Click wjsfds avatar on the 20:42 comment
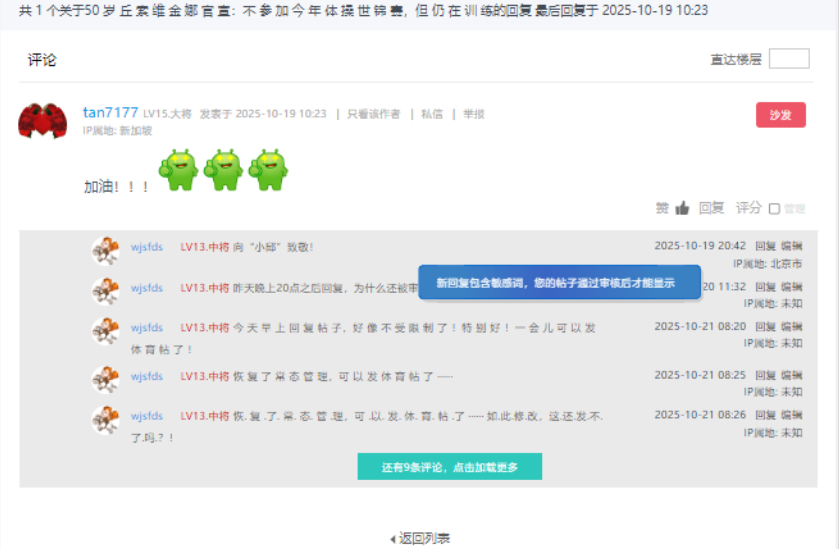Screen dimensions: 839x549 pos(105,251)
